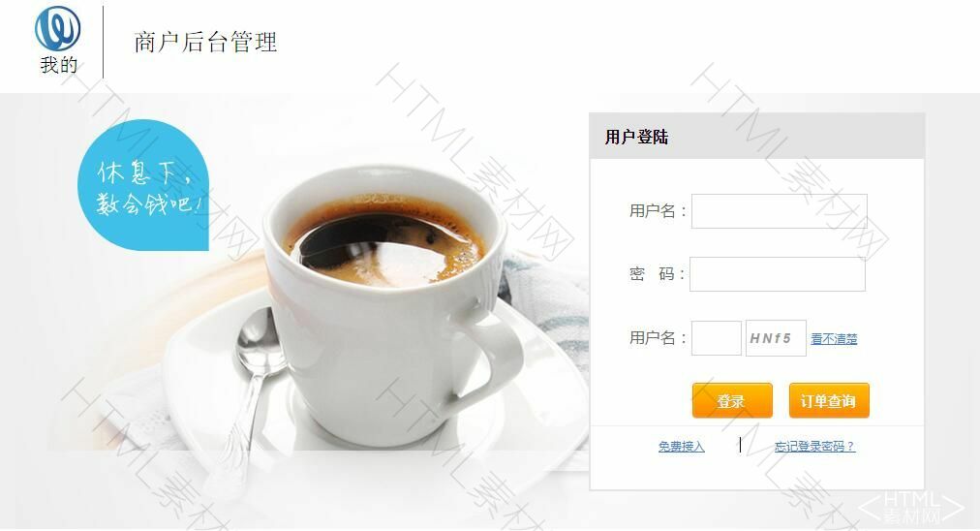
Task: Focus the 密码 password input field
Action: coord(778,274)
